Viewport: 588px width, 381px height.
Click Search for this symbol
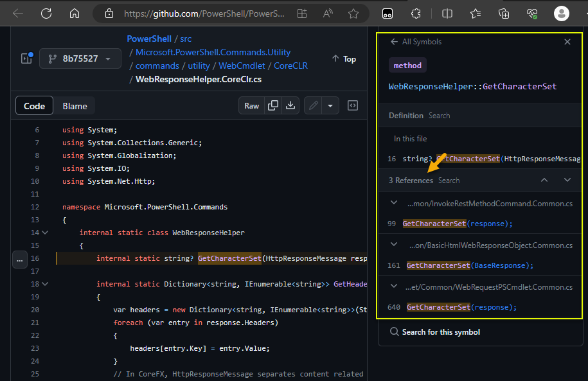(435, 332)
